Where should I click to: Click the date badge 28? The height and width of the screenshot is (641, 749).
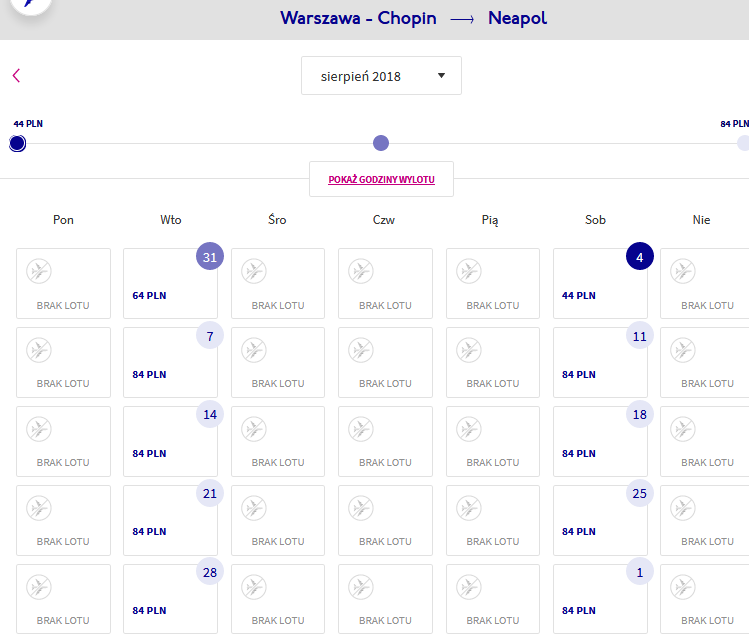[210, 572]
